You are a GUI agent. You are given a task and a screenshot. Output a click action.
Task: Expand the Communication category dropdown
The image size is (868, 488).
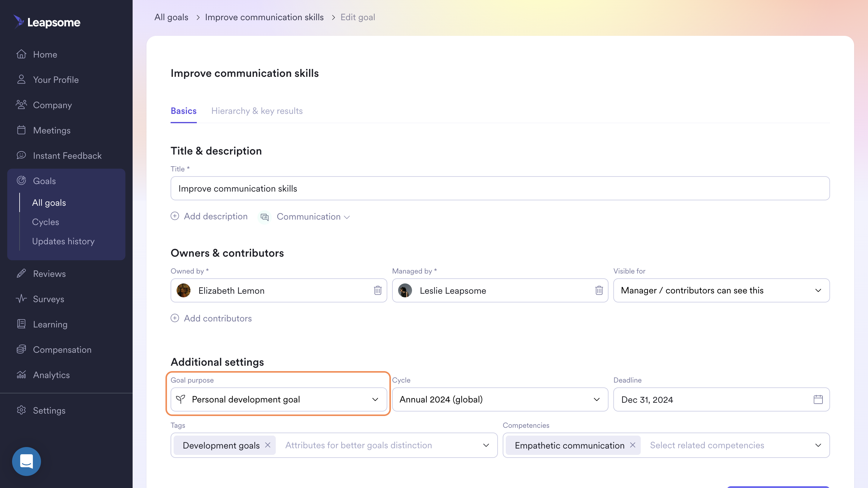point(313,217)
